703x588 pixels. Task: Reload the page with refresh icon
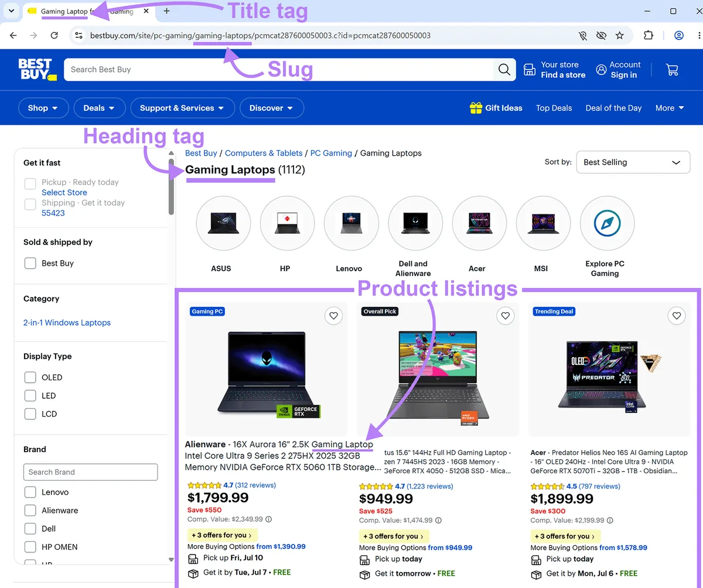coord(54,36)
